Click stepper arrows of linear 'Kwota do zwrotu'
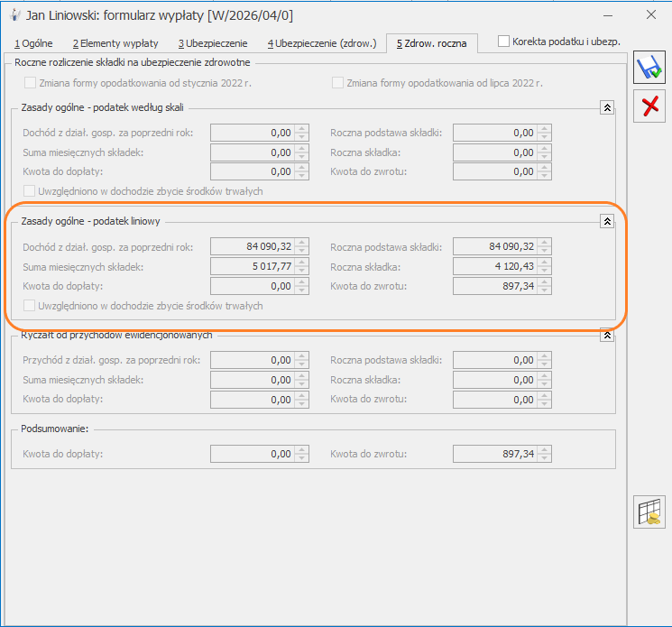 pyautogui.click(x=544, y=286)
